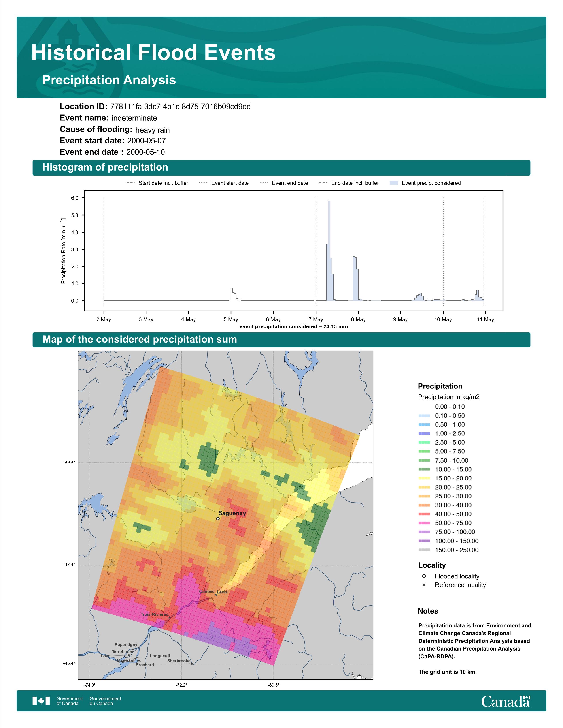Click the -72.2° longitude label
The image size is (563, 728).
click(x=182, y=685)
